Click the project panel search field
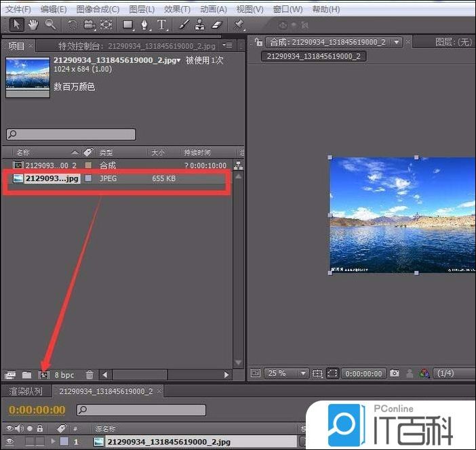 click(71, 134)
